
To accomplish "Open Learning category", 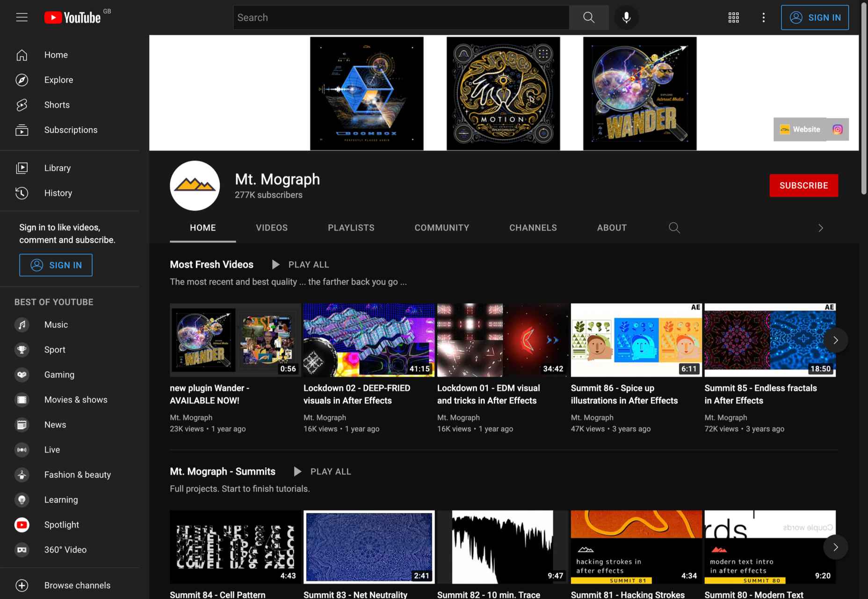I will coord(70,500).
